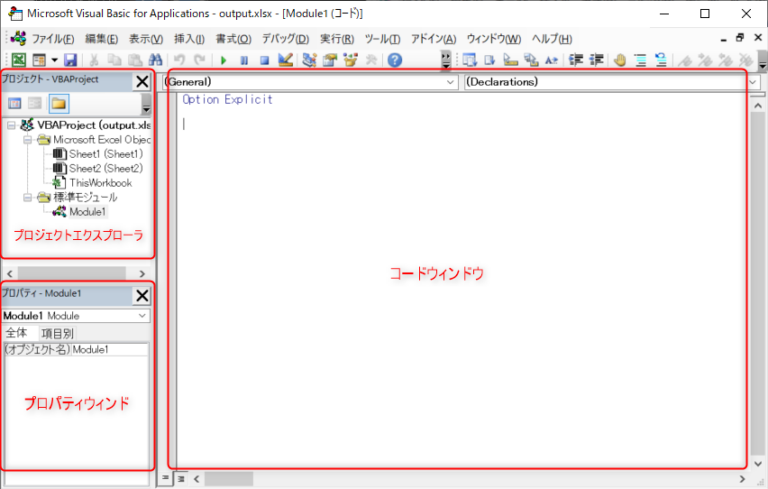Click the Save icon in toolbar

click(x=70, y=60)
